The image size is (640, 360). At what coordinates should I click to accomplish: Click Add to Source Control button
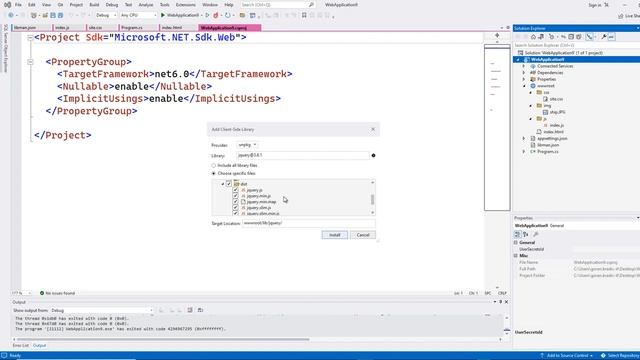(x=566, y=356)
